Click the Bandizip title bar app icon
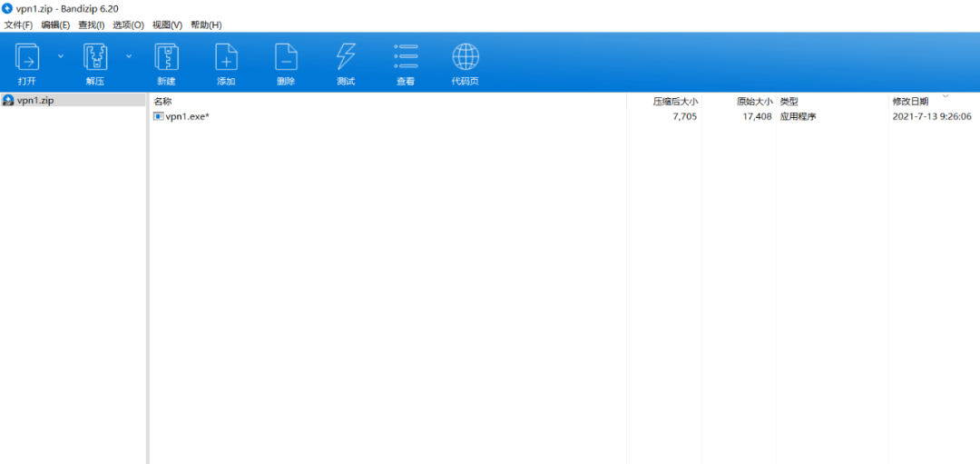 [x=7, y=9]
